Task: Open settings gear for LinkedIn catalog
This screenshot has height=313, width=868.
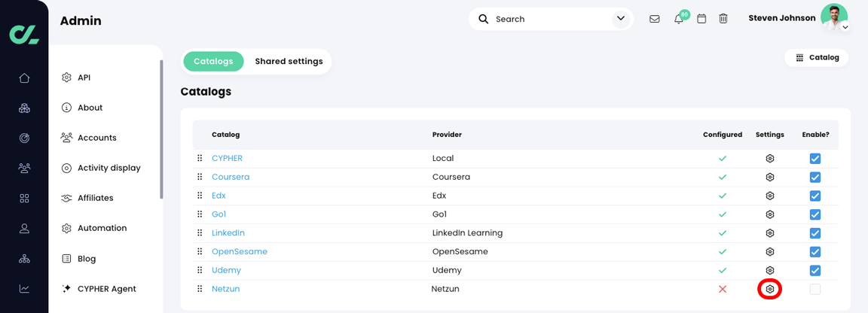Action: coord(769,232)
